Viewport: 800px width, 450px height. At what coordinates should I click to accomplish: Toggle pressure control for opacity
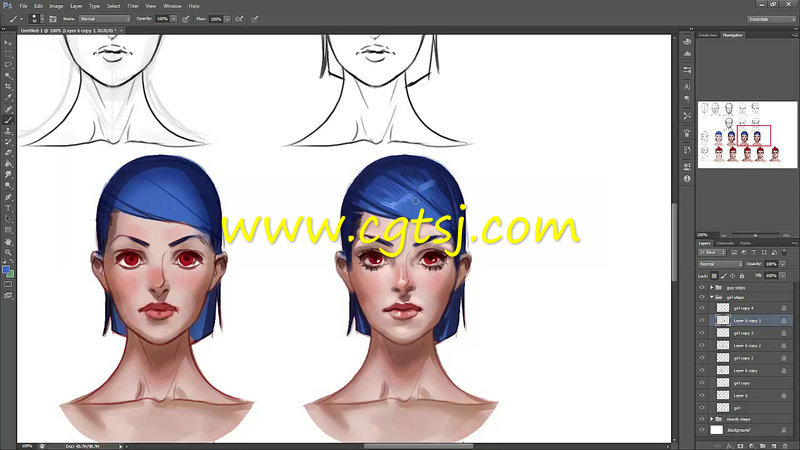(x=186, y=19)
